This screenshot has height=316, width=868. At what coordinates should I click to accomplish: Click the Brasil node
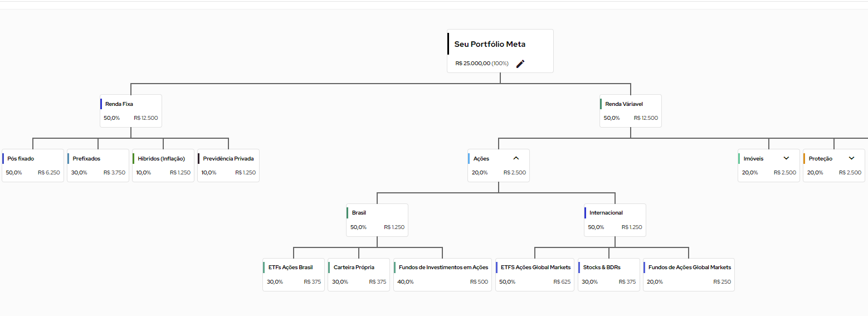(x=377, y=220)
